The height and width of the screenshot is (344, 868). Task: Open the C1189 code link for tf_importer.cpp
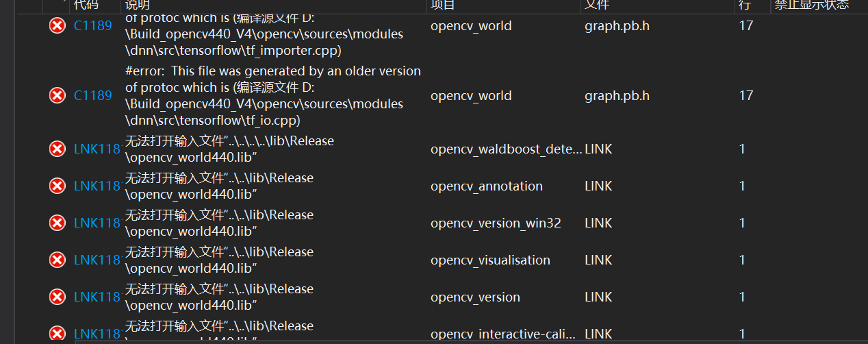coord(92,26)
